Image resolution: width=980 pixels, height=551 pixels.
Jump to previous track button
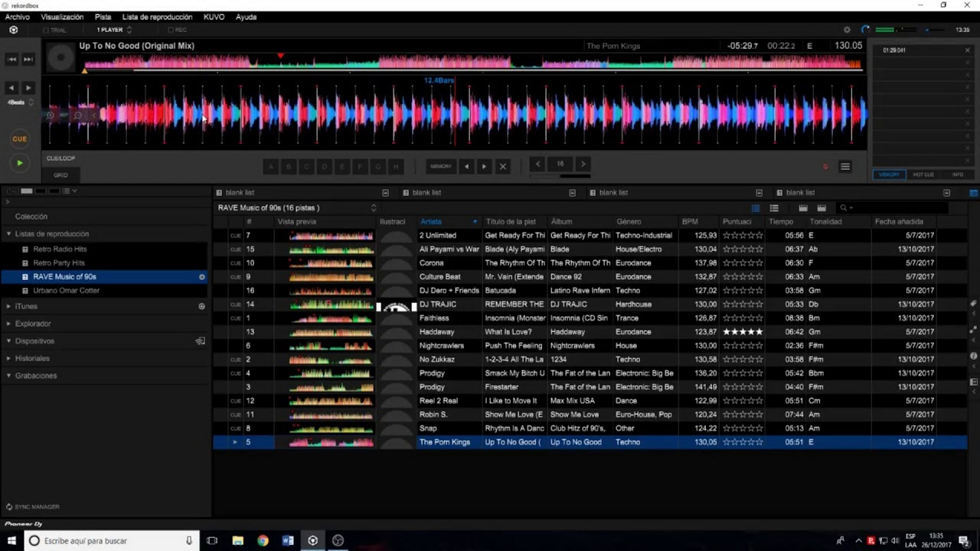[x=12, y=60]
